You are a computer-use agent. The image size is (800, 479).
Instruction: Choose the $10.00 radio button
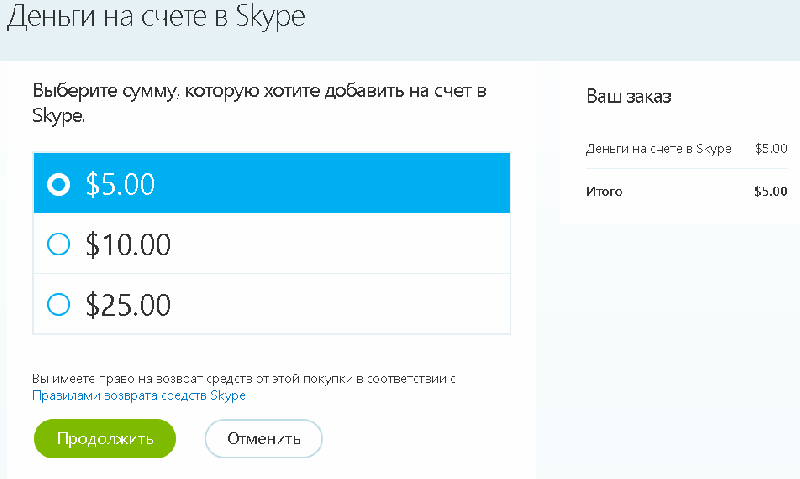(x=59, y=244)
